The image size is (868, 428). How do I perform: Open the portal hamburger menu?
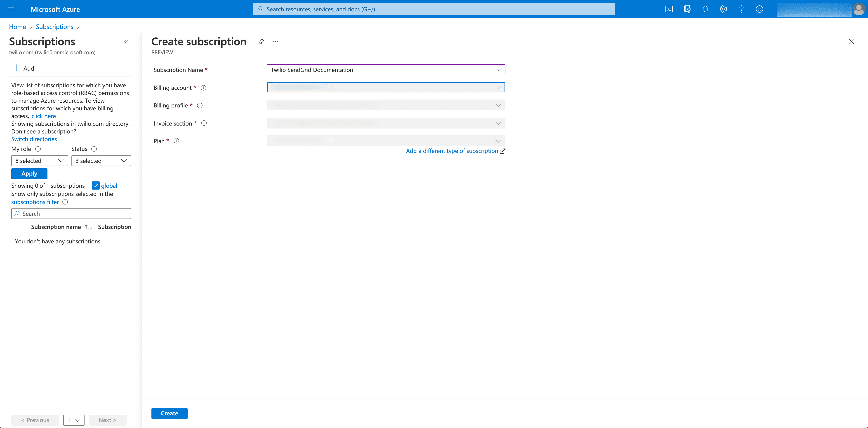11,9
